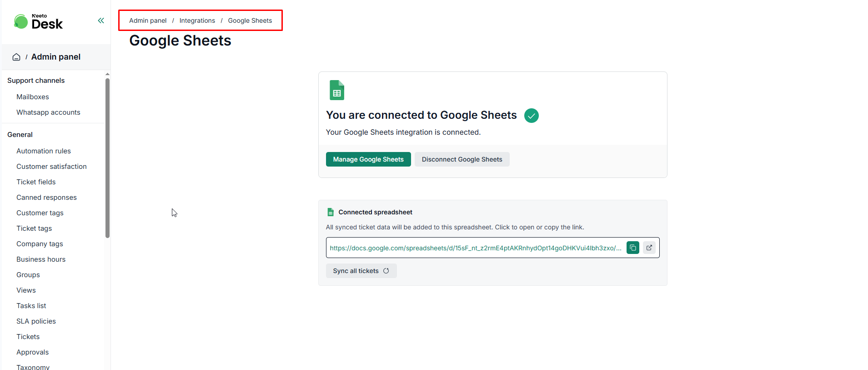Click the sidebar vertical scrollbar
The height and width of the screenshot is (370, 868).
[107, 158]
